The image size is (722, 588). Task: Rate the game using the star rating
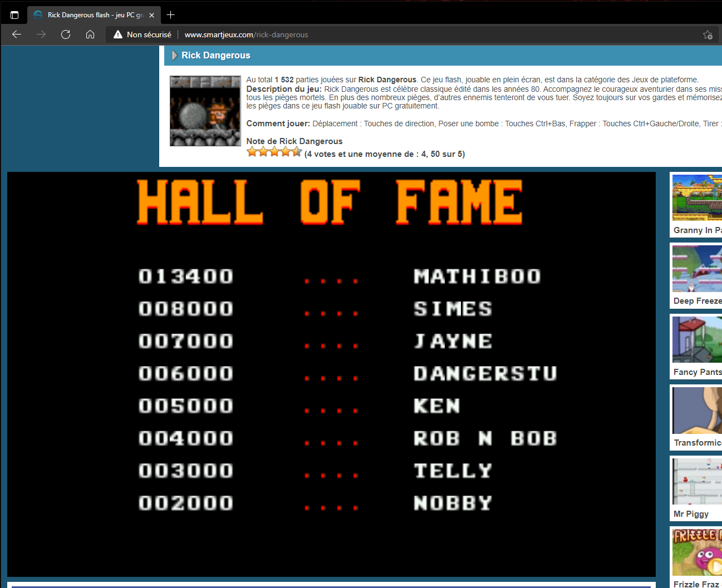point(274,152)
